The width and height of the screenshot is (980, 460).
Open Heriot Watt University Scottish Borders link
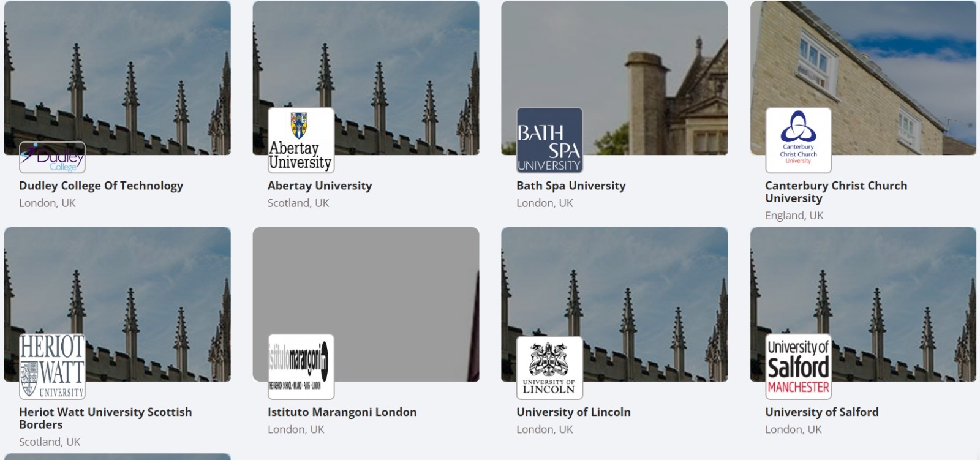click(105, 418)
